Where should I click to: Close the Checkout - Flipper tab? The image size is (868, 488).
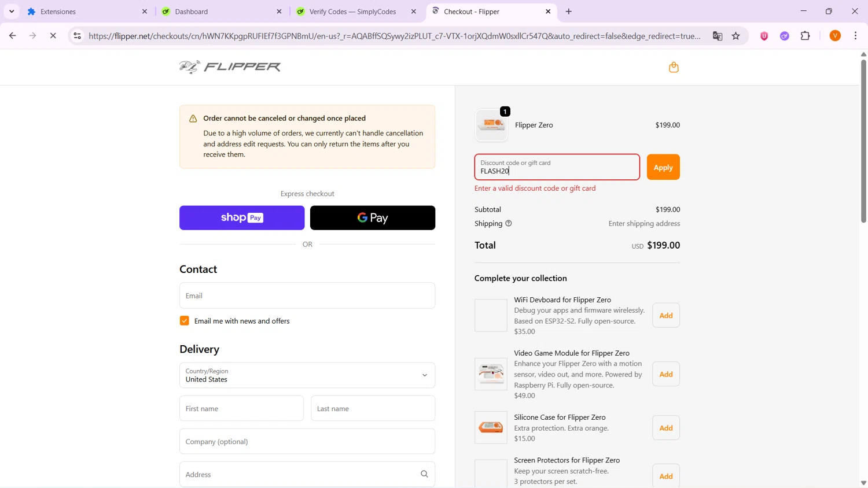[x=548, y=12]
